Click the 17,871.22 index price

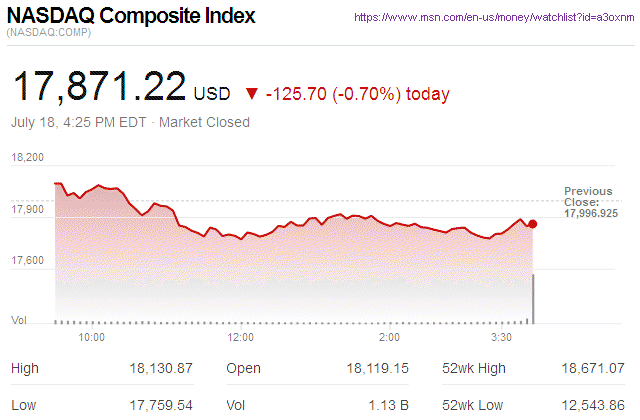click(x=97, y=91)
